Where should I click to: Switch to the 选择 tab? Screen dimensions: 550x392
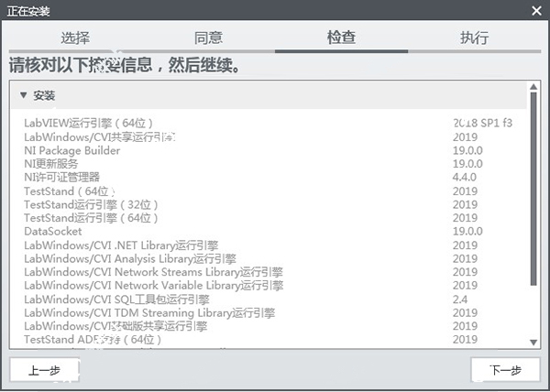click(x=75, y=38)
